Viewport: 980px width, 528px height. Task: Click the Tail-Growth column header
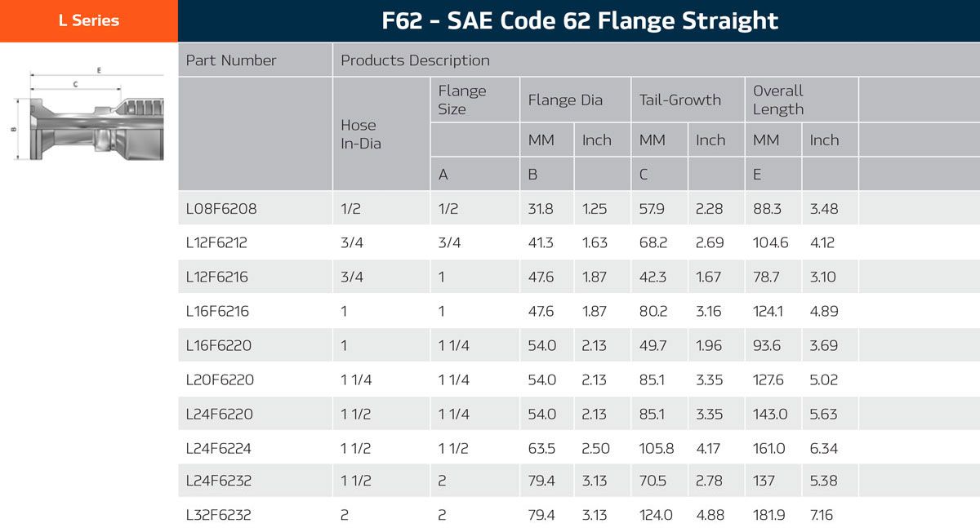(x=680, y=100)
